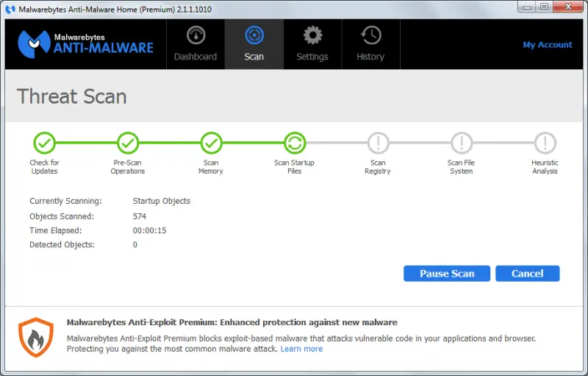Click the Malwarebytes Anti-Malware logo
This screenshot has height=376, width=588.
[85, 44]
